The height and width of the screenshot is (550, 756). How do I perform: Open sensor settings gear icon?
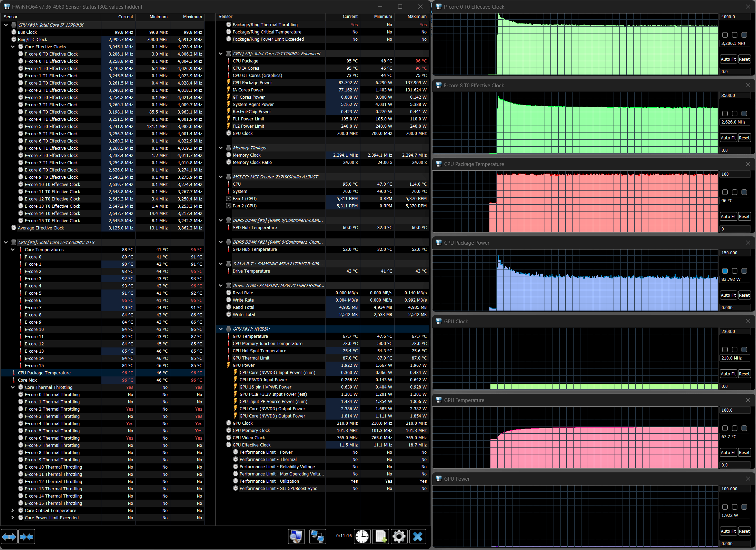399,537
